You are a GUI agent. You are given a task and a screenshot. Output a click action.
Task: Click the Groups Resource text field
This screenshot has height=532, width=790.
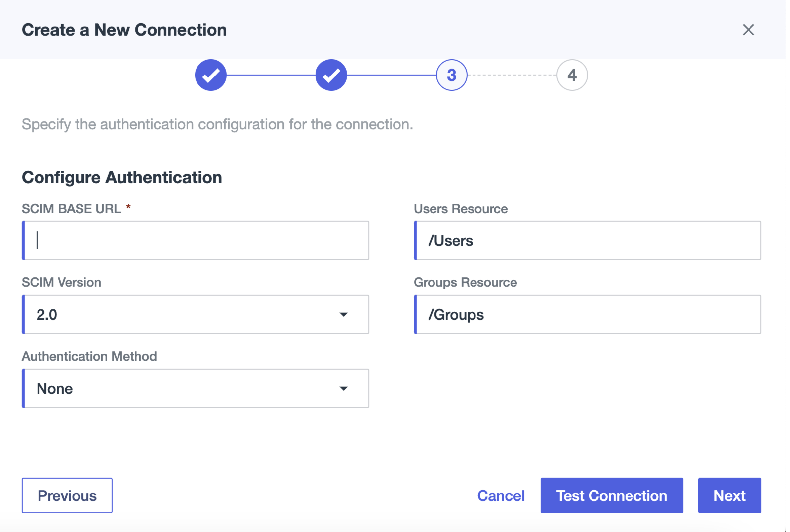587,314
